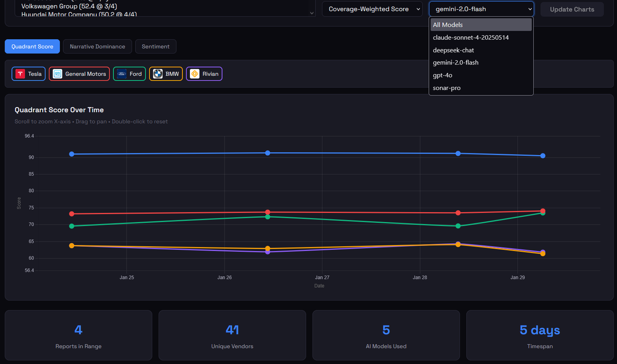
Task: Click Rivian's purple data point after Jan 26
Action: point(268,252)
